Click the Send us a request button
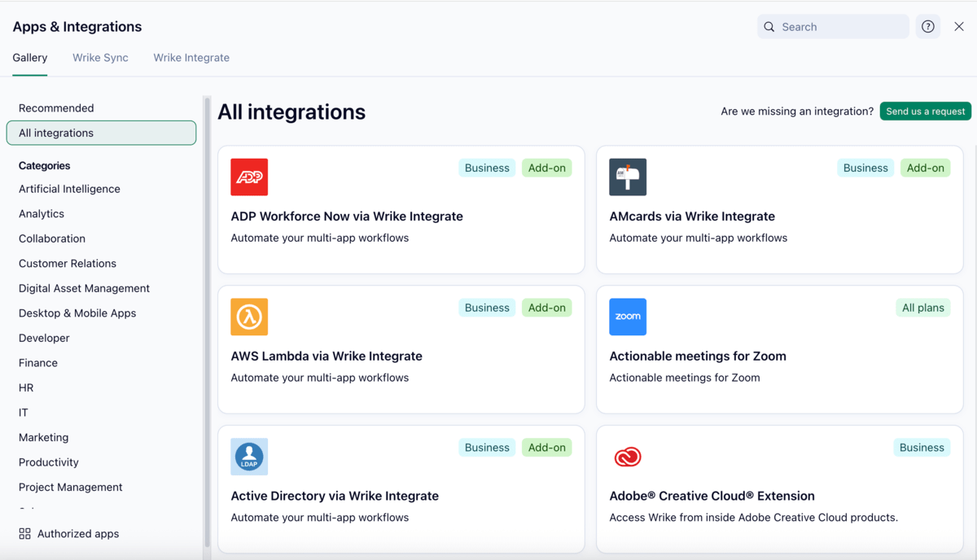The width and height of the screenshot is (977, 560). click(925, 111)
